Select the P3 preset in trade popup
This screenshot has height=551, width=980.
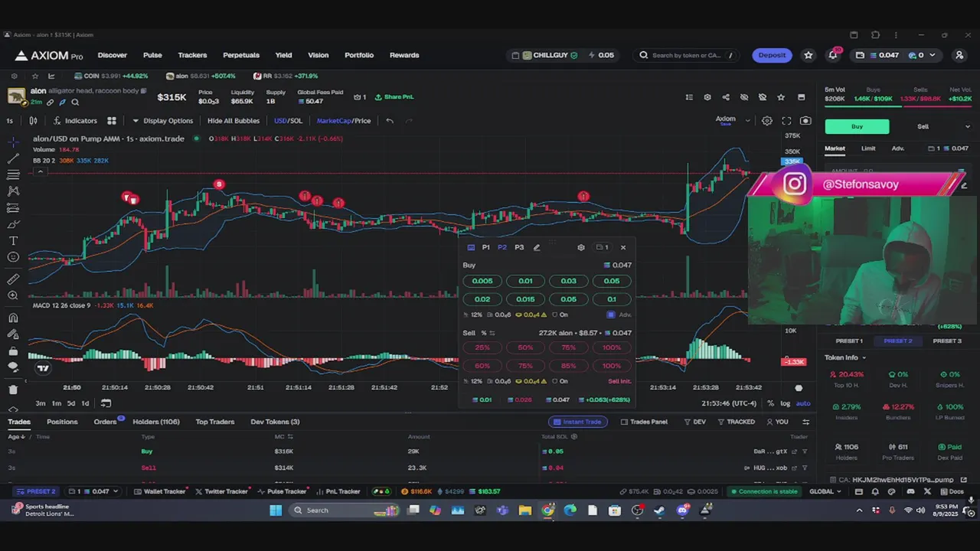pos(519,247)
